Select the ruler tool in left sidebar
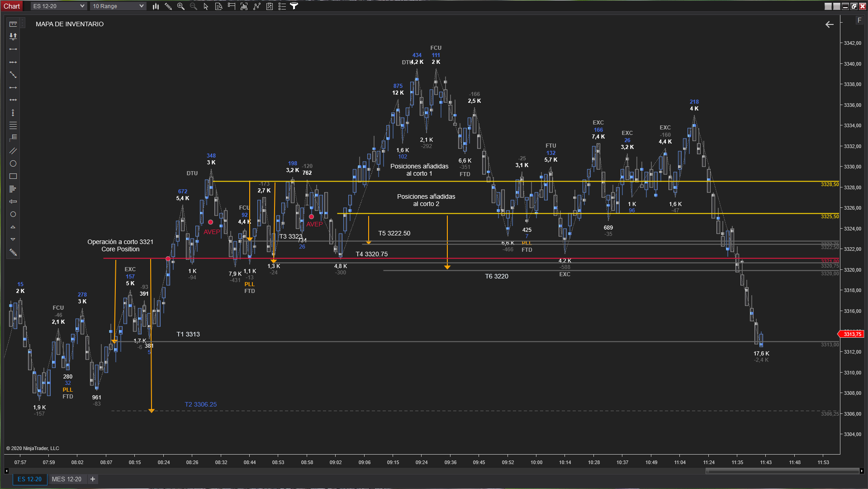Screen dimensions: 868x489 [x=13, y=24]
